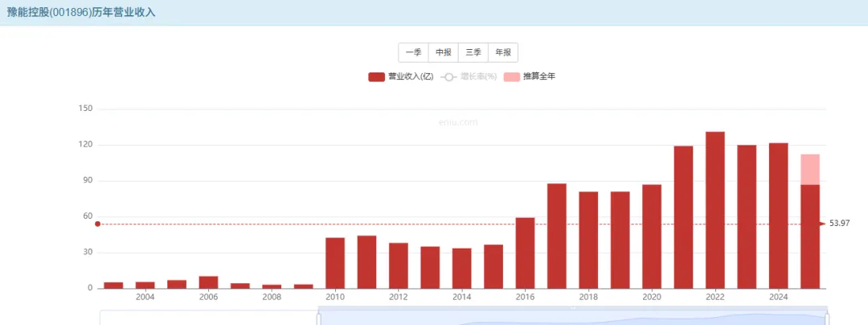Switch to the 一季 report tab
868x325 pixels.
pos(414,52)
